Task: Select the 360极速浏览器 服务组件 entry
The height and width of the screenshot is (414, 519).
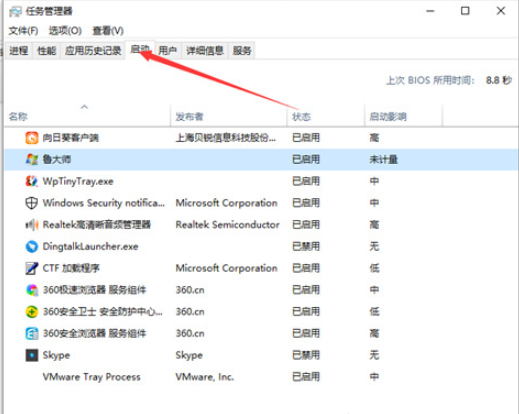Action: tap(94, 290)
